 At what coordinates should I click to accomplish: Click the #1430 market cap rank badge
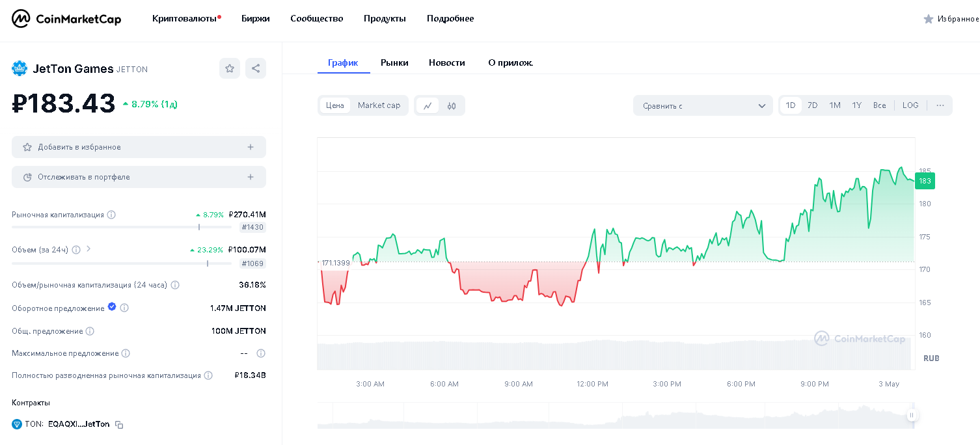point(252,228)
